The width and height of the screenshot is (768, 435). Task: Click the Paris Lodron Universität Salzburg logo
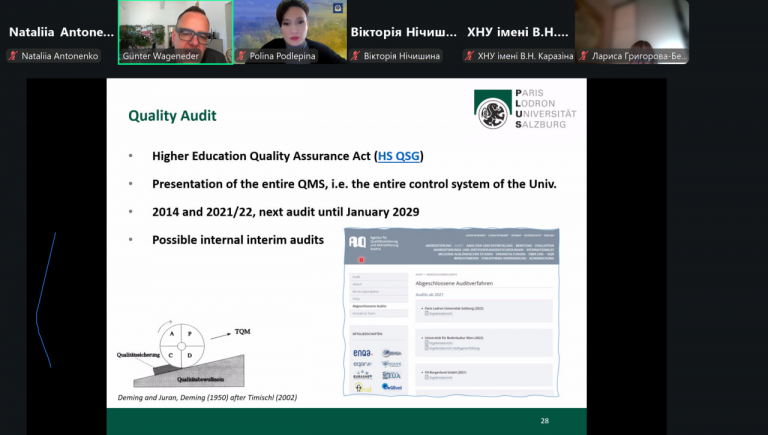[525, 109]
